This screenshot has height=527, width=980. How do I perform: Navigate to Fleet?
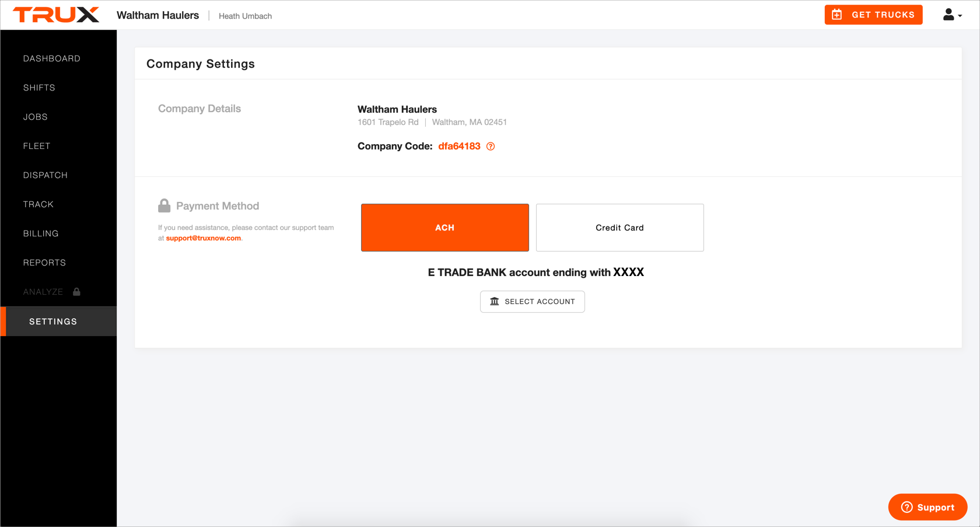pos(37,146)
